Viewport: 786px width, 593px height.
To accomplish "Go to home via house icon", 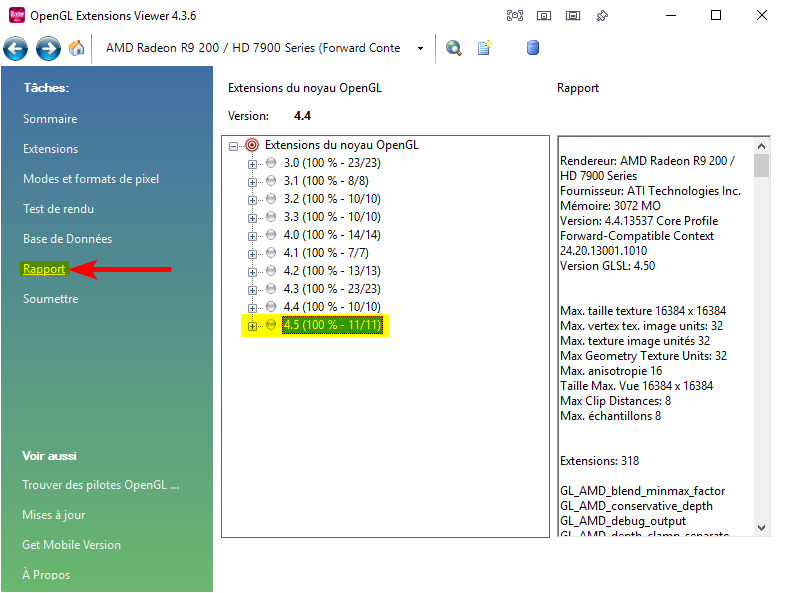I will (x=77, y=48).
